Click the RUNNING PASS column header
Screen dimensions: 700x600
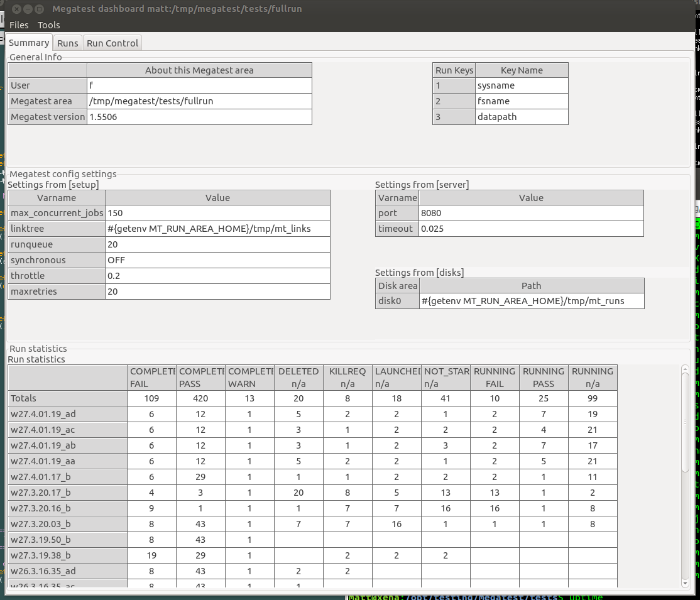point(544,378)
